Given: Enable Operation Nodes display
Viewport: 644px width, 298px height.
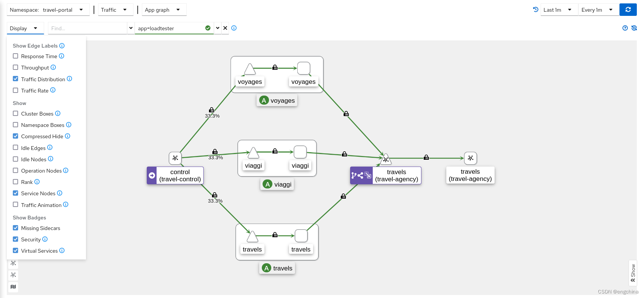Looking at the screenshot, I should [x=15, y=170].
